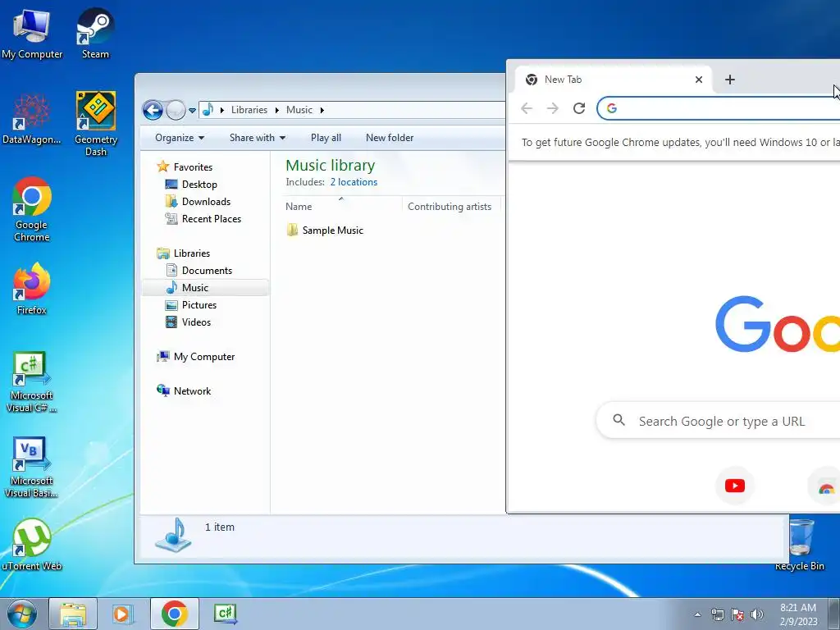
Task: Open Visual C# taskbar icon
Action: coord(226,614)
